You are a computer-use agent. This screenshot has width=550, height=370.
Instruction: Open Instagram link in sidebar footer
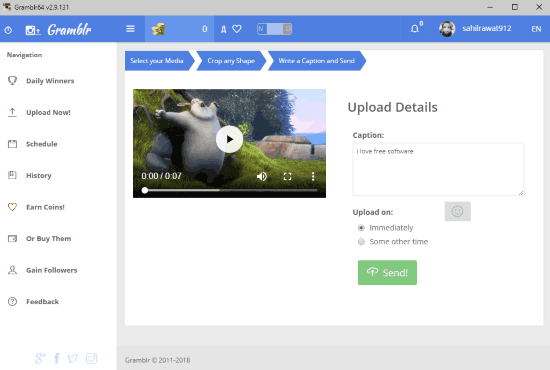tap(92, 358)
